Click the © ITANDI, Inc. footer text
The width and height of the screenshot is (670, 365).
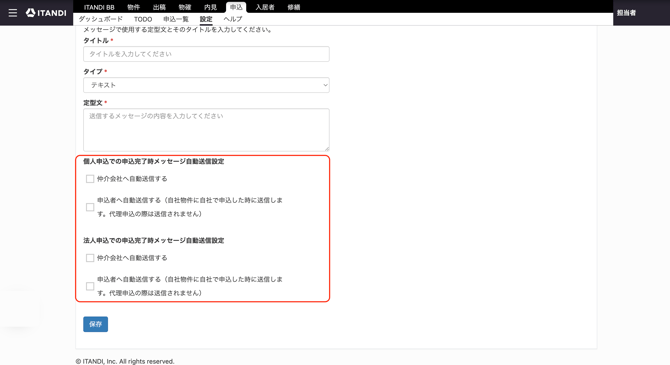point(125,361)
